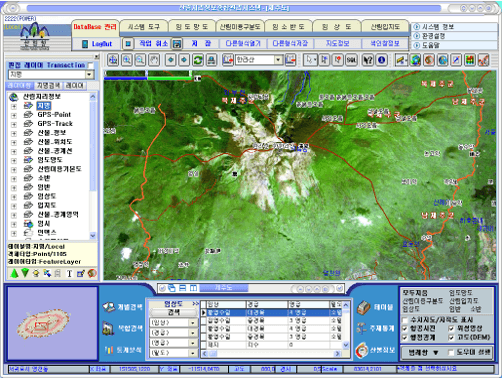
Task: Open the 한라산 location dropdown
Action: (x=278, y=60)
